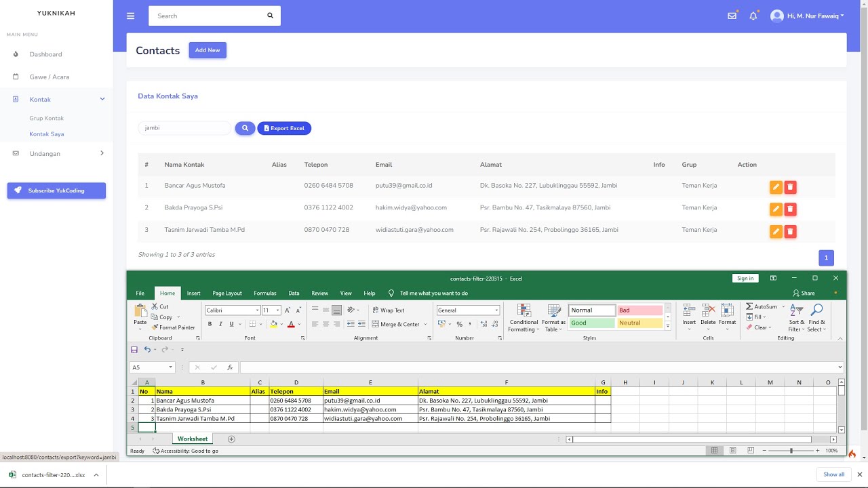Click Wrap Text in Excel

(388, 310)
